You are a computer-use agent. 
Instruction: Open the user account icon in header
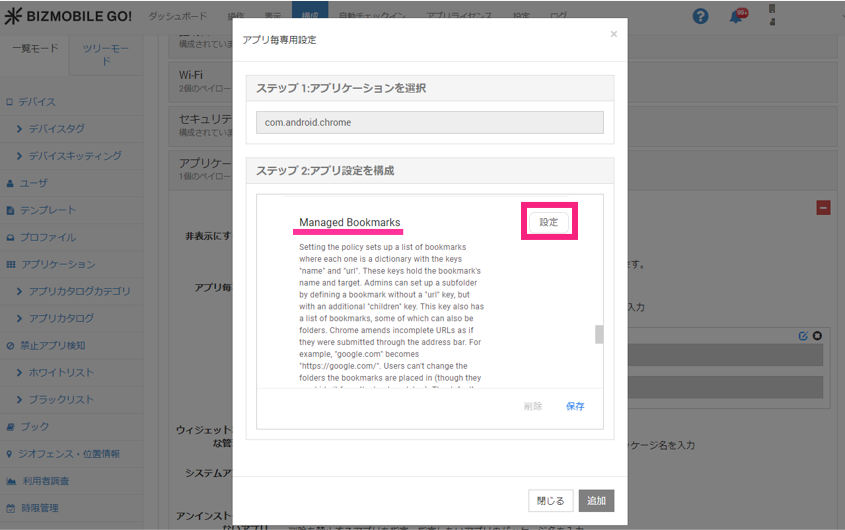(772, 15)
